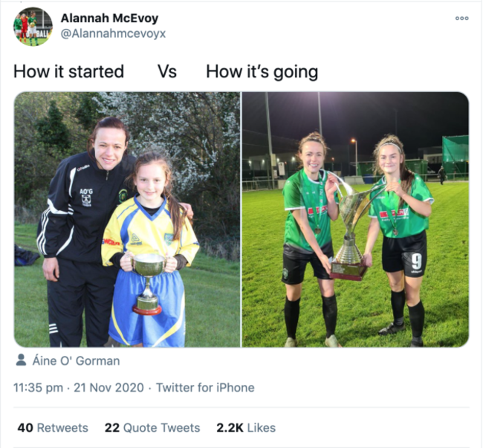The width and height of the screenshot is (483, 448).
Task: Click the tagged person icon
Action: click(21, 360)
